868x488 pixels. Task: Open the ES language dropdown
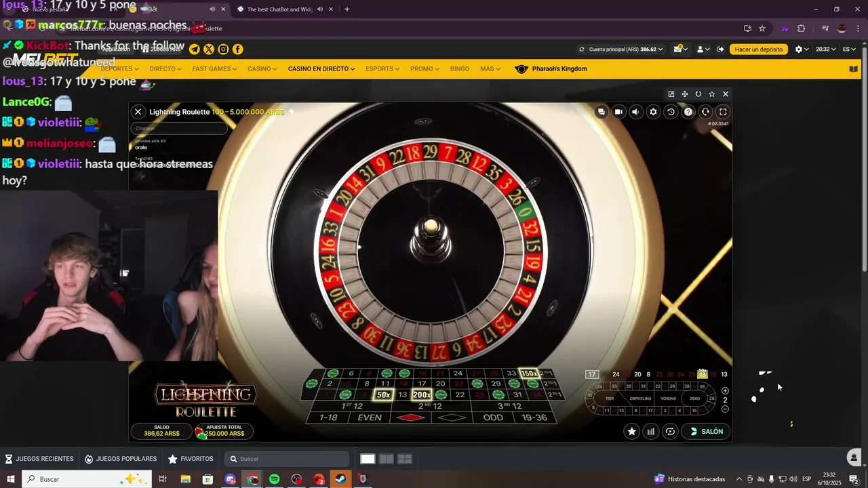(850, 49)
